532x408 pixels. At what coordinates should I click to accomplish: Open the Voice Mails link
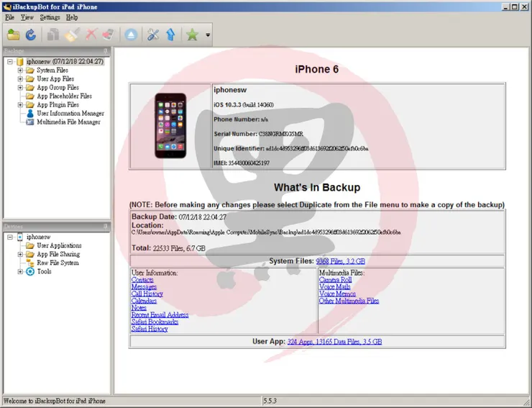coord(334,287)
